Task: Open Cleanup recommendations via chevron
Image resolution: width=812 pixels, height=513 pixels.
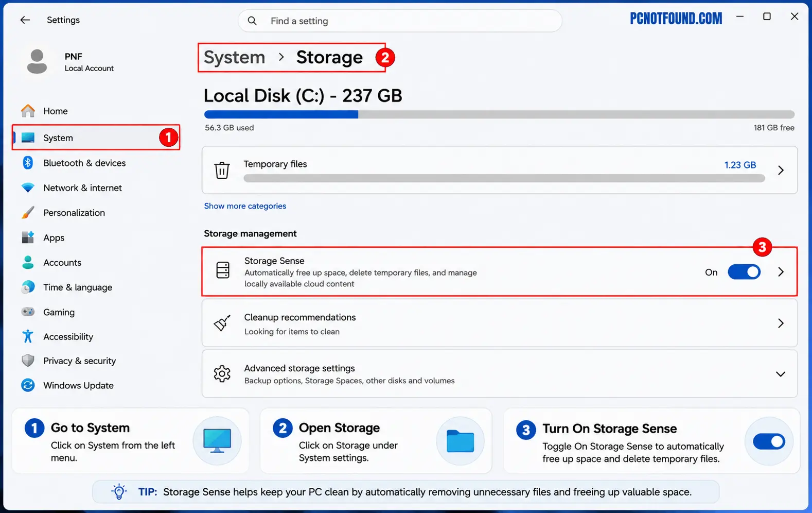Action: pyautogui.click(x=781, y=323)
